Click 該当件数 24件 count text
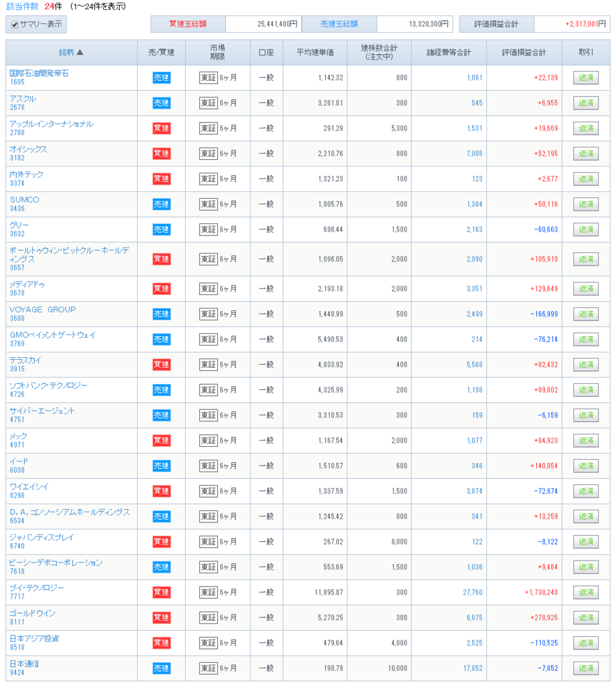Image resolution: width=616 pixels, height=685 pixels. (34, 7)
